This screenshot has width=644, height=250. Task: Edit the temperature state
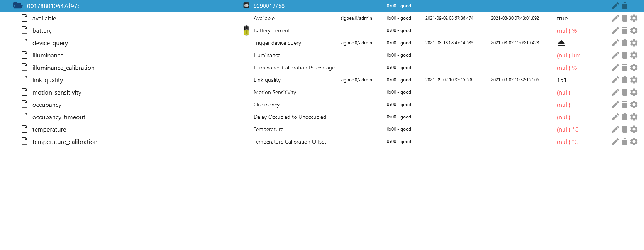pyautogui.click(x=615, y=129)
